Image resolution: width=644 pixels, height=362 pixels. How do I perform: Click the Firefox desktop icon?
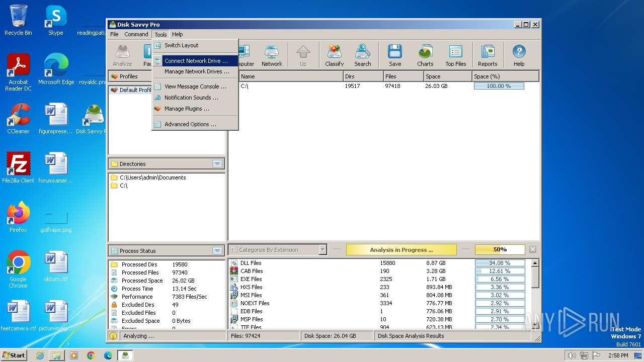18,217
